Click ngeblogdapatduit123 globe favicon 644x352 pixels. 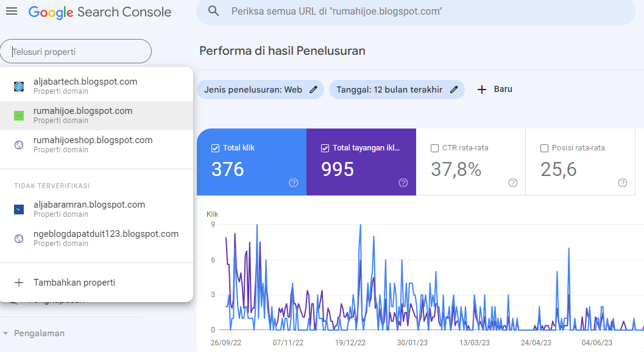pyautogui.click(x=19, y=239)
